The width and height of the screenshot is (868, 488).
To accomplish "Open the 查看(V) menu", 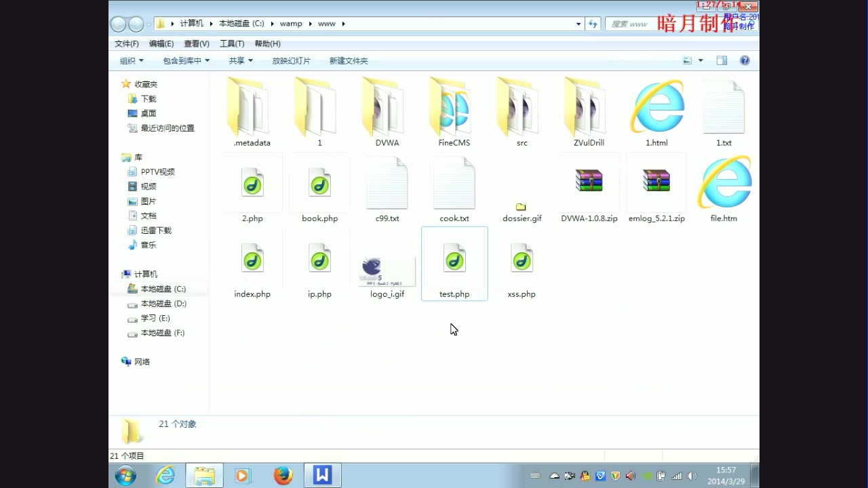I will point(197,43).
